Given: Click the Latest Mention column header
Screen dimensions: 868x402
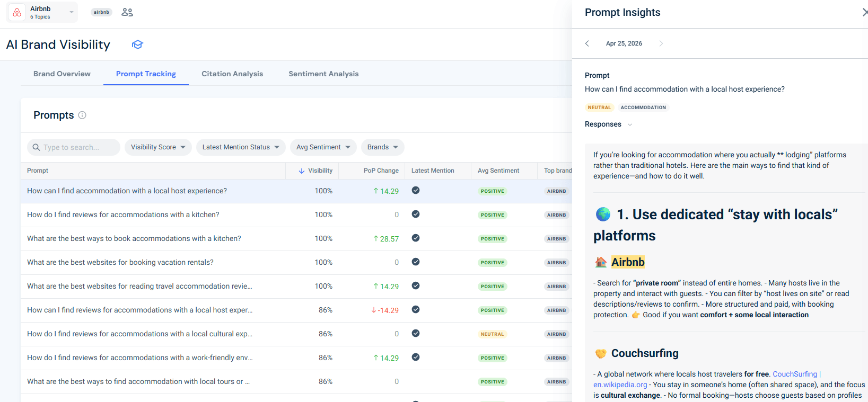Looking at the screenshot, I should 433,171.
